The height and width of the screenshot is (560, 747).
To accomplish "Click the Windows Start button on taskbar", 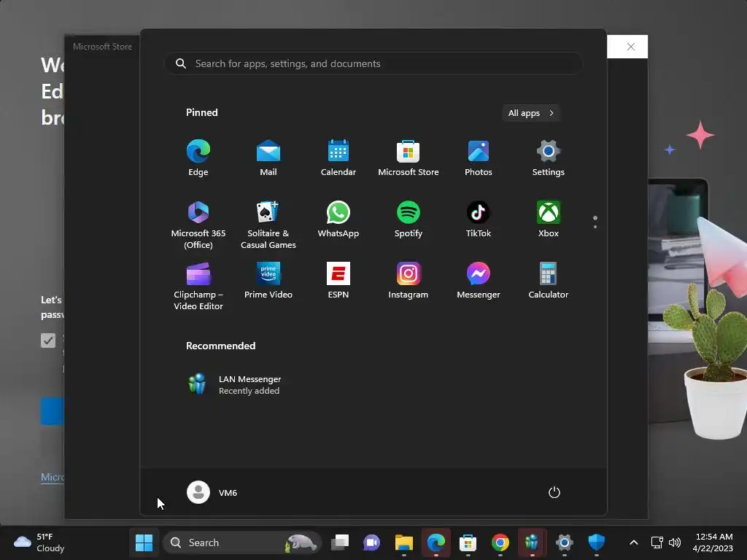I will [144, 542].
